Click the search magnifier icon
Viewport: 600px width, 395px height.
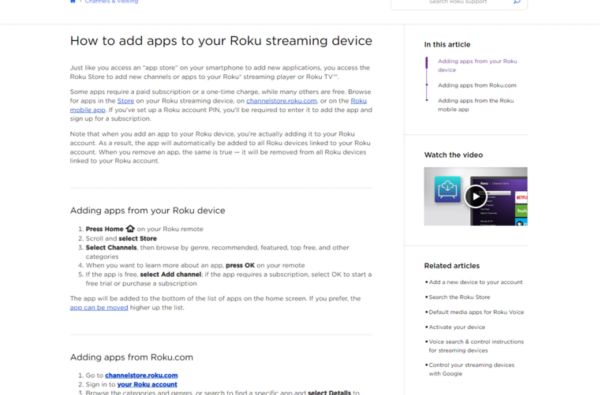pos(517,2)
